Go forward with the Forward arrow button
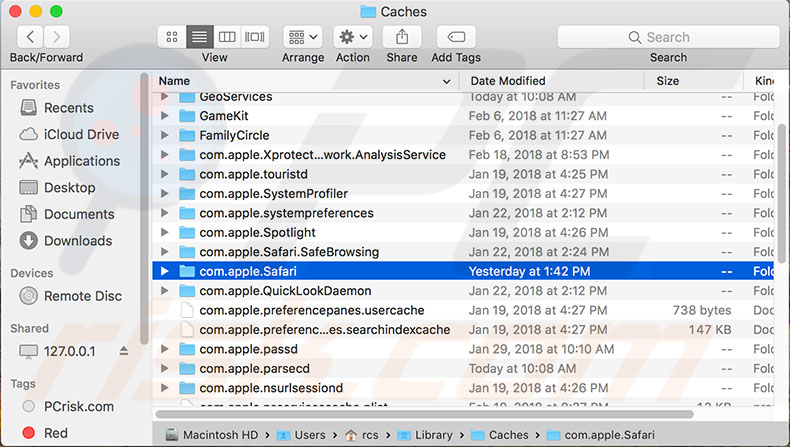Image resolution: width=790 pixels, height=447 pixels. [56, 37]
